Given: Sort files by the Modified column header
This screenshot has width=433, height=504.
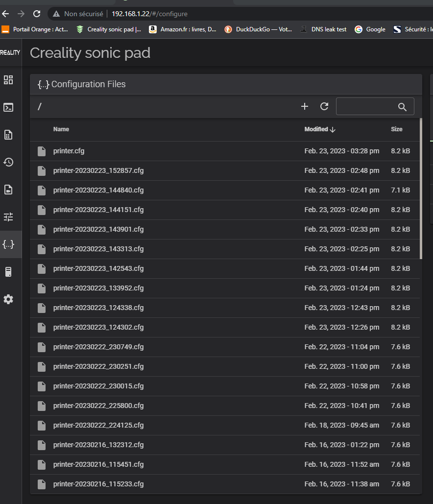Looking at the screenshot, I should (x=316, y=129).
